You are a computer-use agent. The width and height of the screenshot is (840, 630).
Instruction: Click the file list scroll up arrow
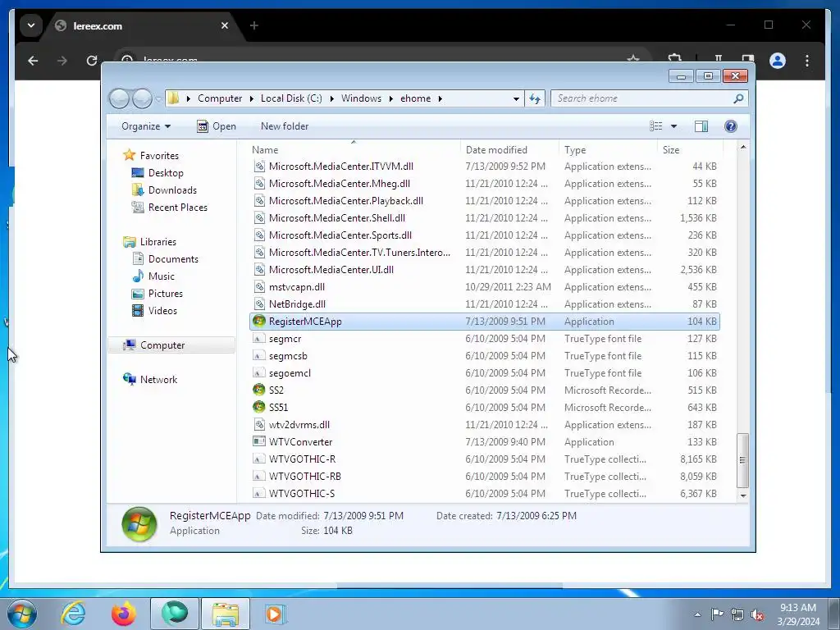click(x=743, y=147)
